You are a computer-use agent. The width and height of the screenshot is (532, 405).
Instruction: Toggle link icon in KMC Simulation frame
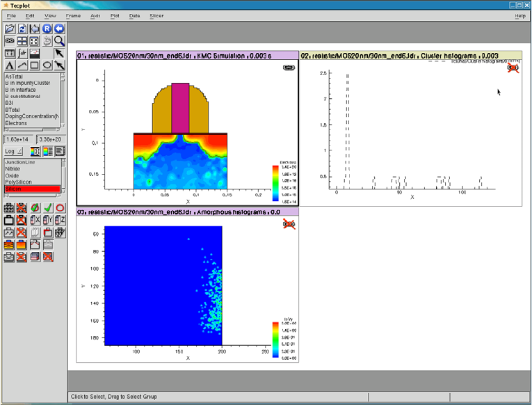[288, 67]
